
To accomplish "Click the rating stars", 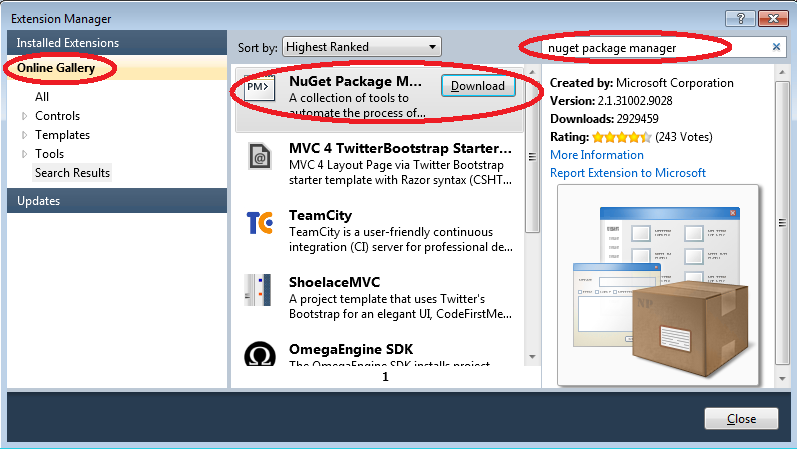I will pos(621,137).
